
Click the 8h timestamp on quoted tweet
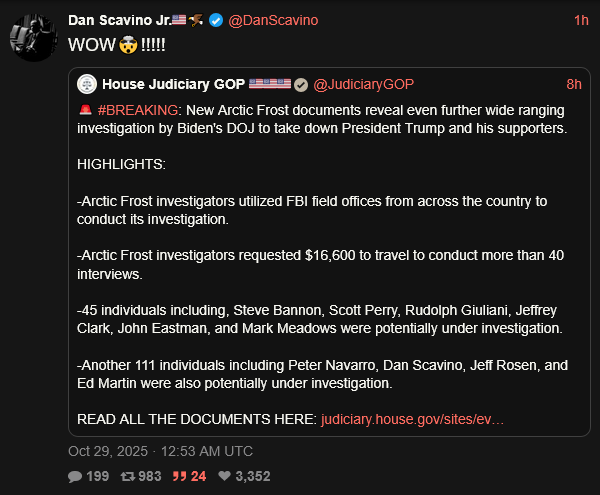tap(573, 84)
